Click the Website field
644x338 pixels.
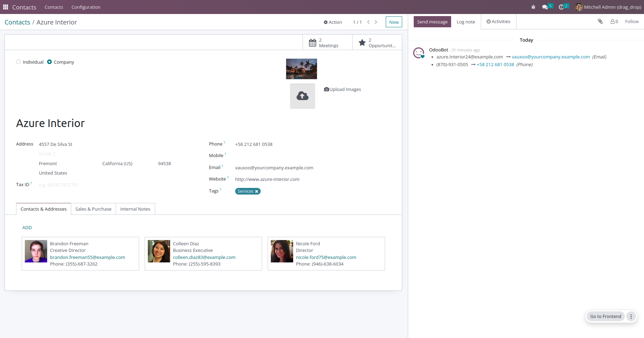click(313, 179)
